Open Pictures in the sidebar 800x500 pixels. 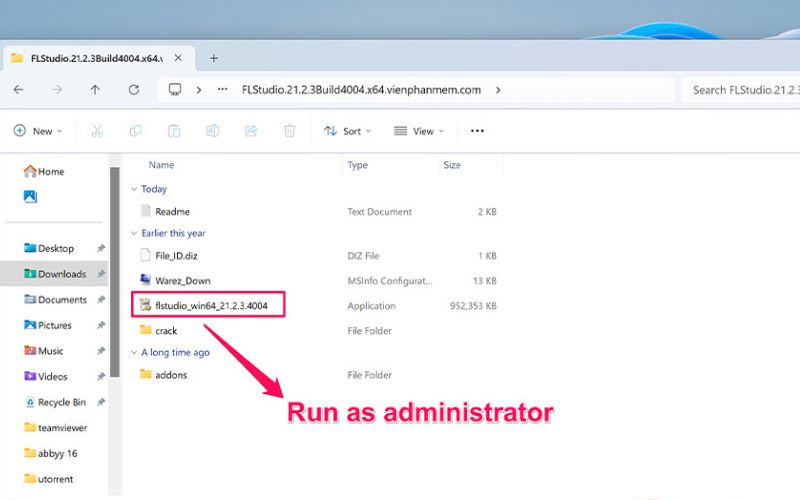click(48, 325)
